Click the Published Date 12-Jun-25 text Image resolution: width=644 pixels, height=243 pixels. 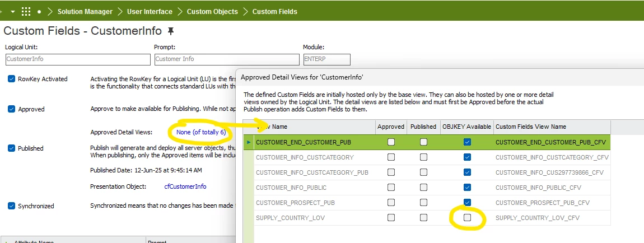[x=146, y=170]
